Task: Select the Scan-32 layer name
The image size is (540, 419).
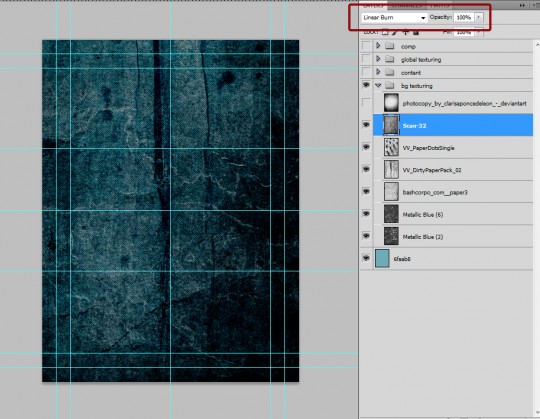Action: [415, 126]
